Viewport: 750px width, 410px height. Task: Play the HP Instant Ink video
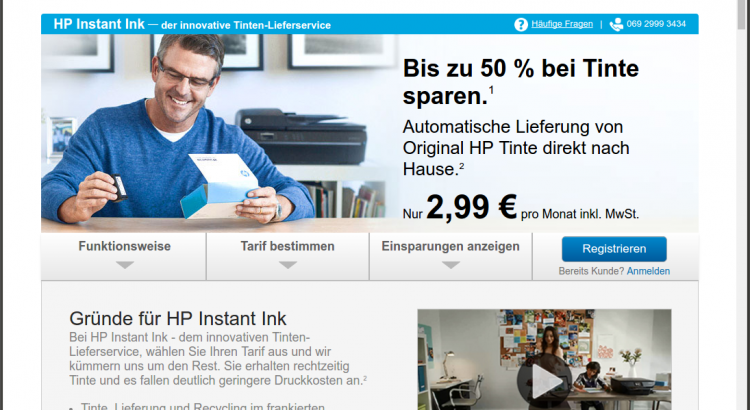click(x=544, y=381)
